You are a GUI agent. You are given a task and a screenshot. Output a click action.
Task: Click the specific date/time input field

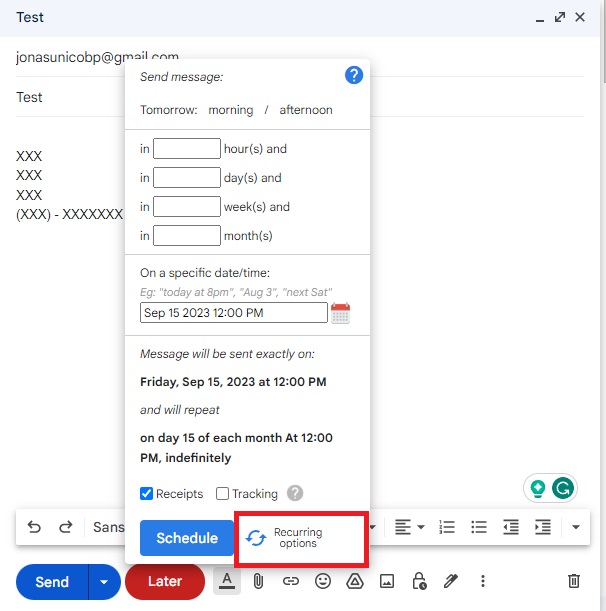pos(233,313)
